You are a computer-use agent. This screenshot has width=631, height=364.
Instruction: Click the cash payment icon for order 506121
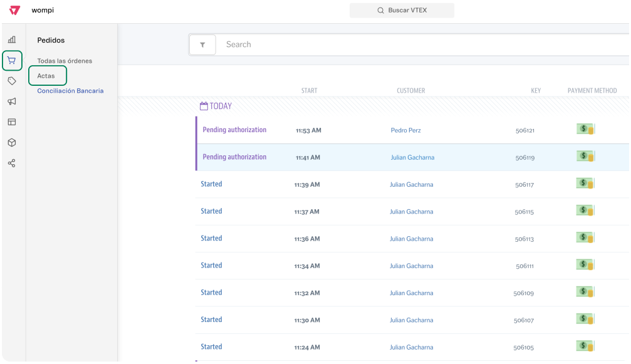[585, 129]
